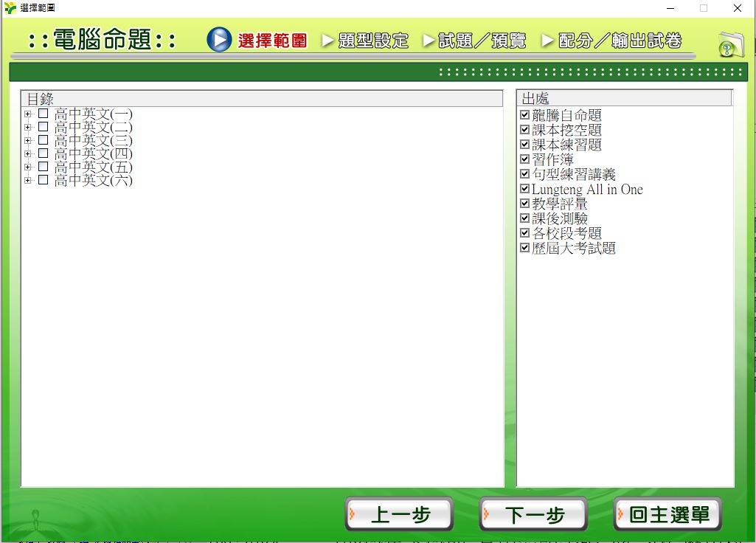Viewport: 756px width, 543px height.
Task: Click the Lungteng All in One label
Action: tap(587, 189)
